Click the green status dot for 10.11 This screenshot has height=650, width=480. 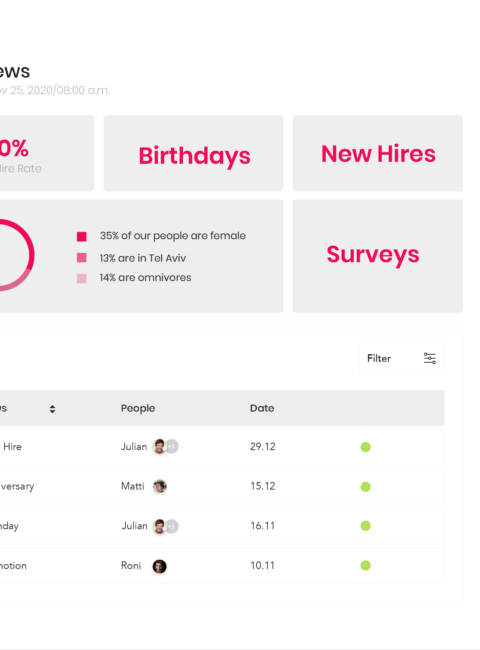(x=366, y=565)
